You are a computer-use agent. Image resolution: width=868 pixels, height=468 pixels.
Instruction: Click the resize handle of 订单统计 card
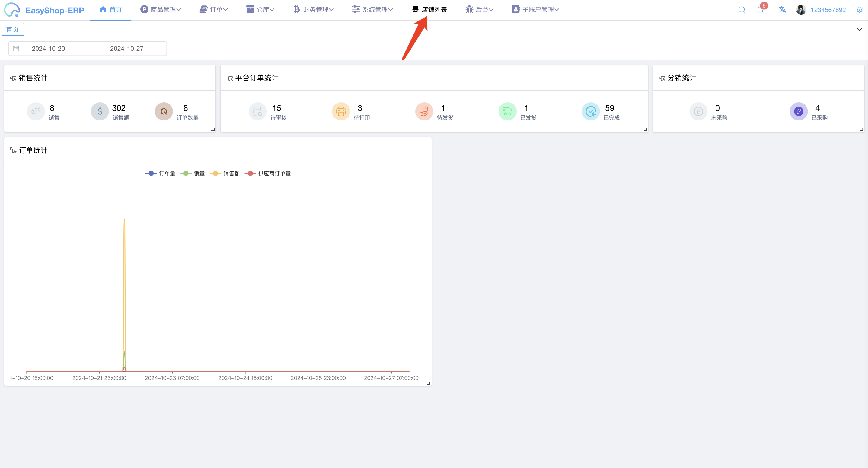tap(429, 383)
